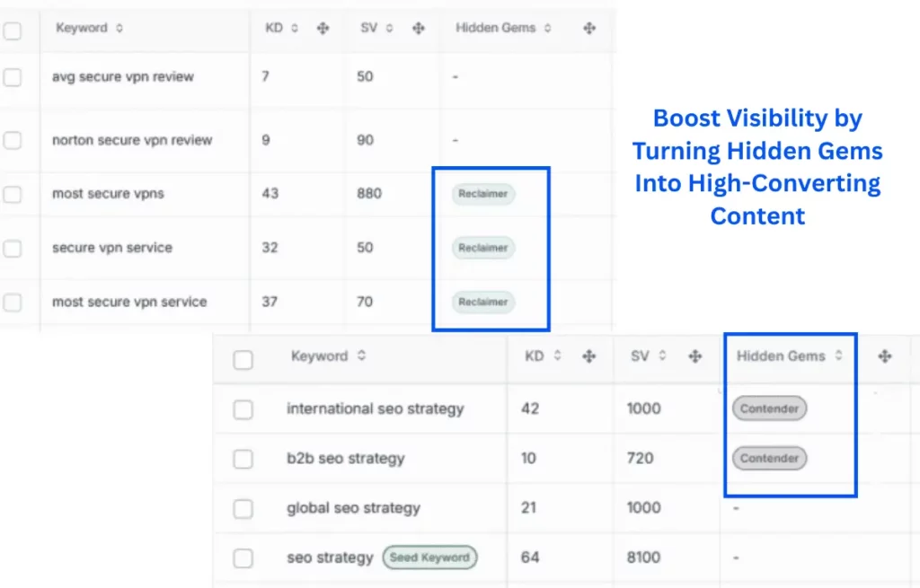
Task: Enable the select-all checkbox in the top table header
Action: 13,28
